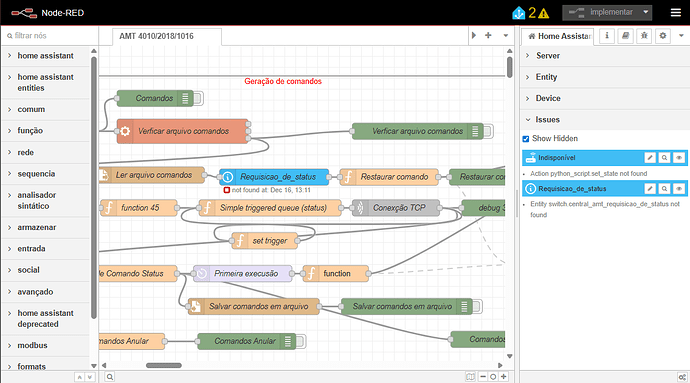Click the implementar deploy button
This screenshot has height=383, width=690.
[x=602, y=12]
